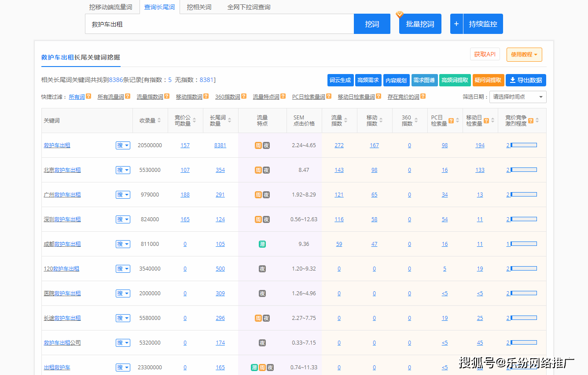The width and height of the screenshot is (588, 375).
Task: Click 导出数据 export button
Action: (x=526, y=80)
